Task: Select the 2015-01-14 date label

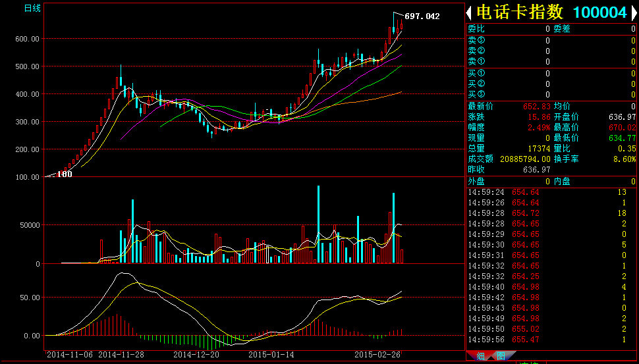Action: click(271, 355)
